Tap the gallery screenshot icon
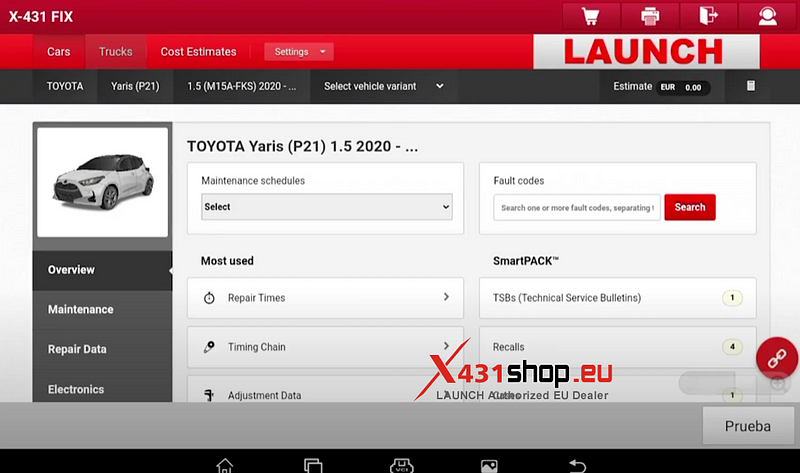This screenshot has width=800, height=473. tap(489, 466)
